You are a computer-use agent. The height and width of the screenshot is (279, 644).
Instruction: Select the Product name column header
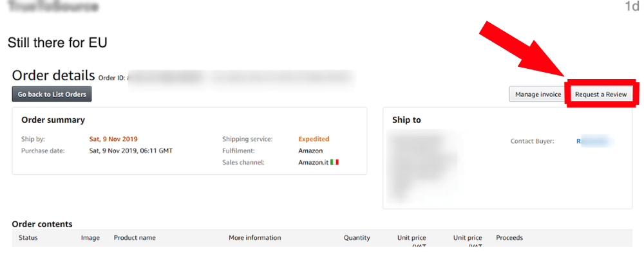tap(135, 238)
